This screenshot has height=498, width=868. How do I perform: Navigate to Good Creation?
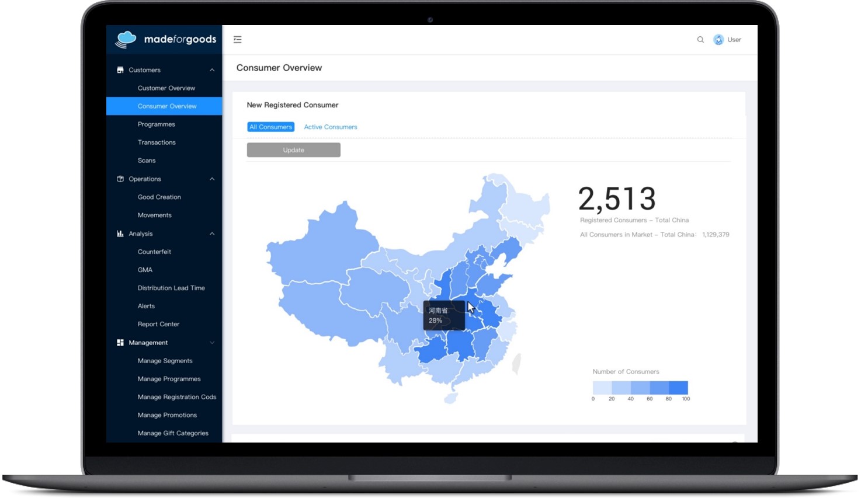click(x=159, y=197)
